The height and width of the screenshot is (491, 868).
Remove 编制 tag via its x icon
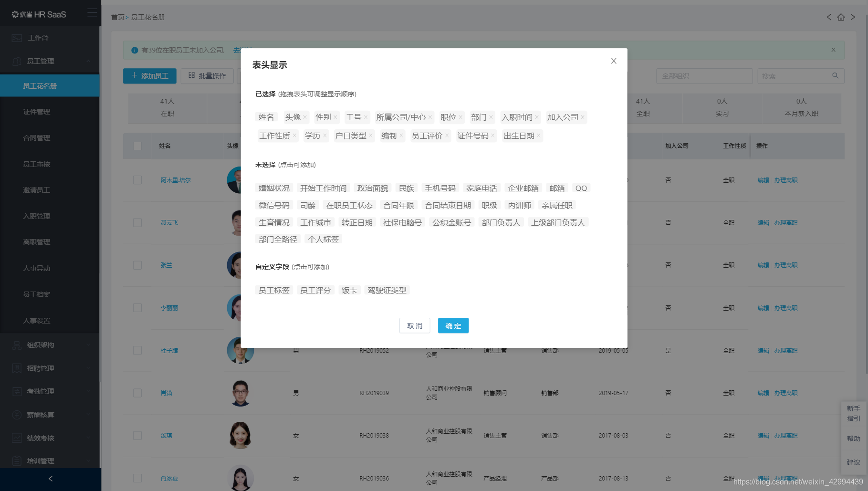click(x=401, y=136)
